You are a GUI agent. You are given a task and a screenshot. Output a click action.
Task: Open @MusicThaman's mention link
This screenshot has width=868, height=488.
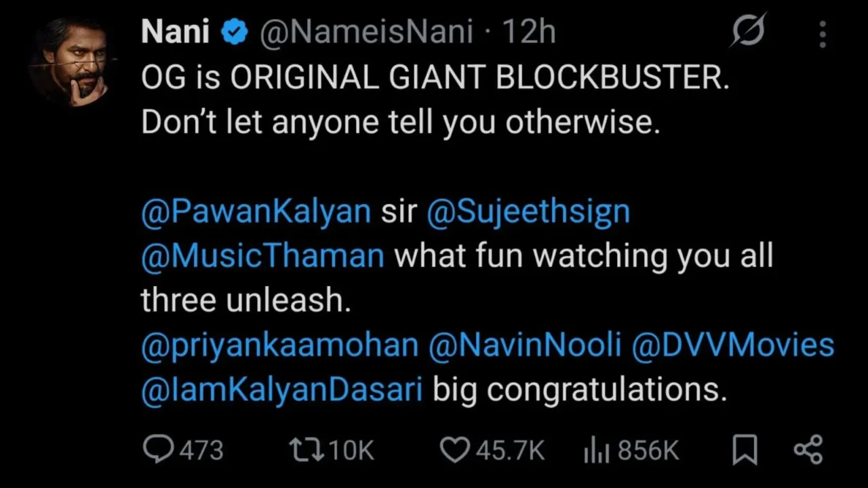[262, 256]
